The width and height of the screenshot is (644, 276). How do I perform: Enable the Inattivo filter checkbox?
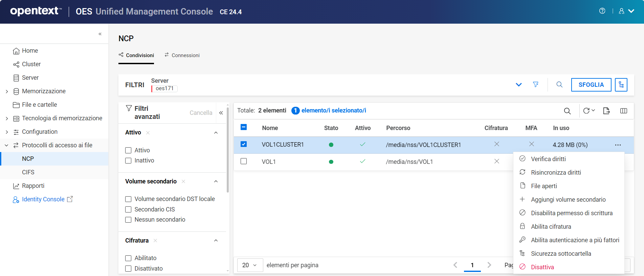click(x=128, y=161)
